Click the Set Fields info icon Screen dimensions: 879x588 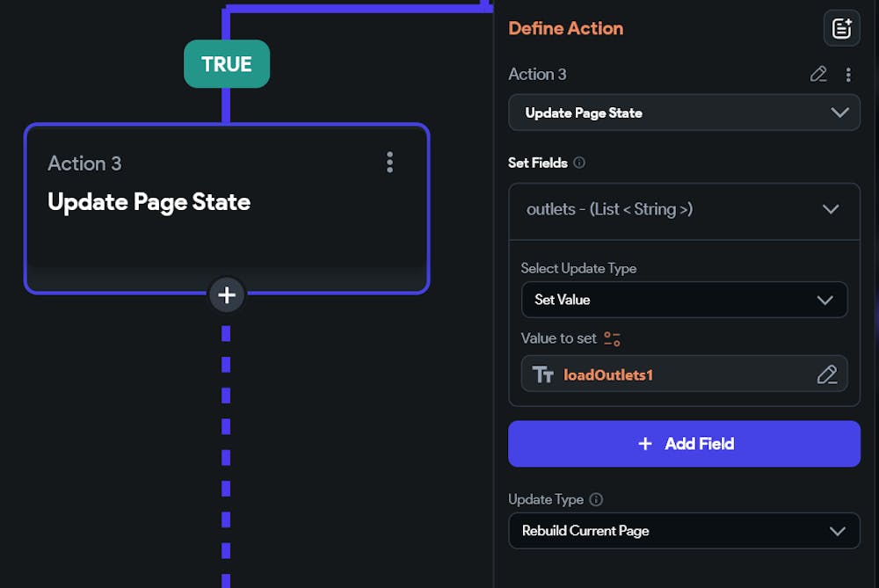579,163
